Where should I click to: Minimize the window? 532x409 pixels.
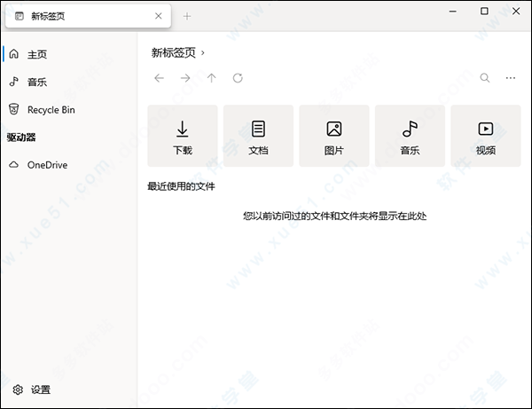(x=452, y=12)
